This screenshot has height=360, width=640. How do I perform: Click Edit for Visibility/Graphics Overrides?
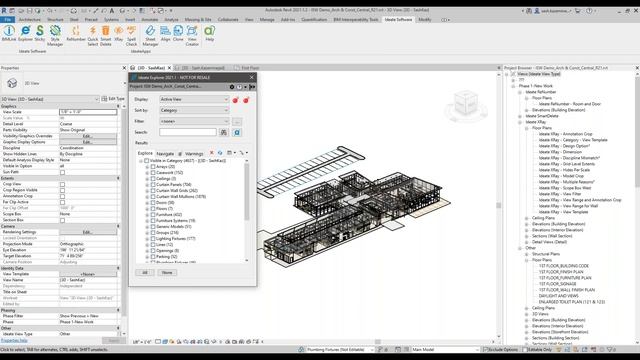point(88,136)
